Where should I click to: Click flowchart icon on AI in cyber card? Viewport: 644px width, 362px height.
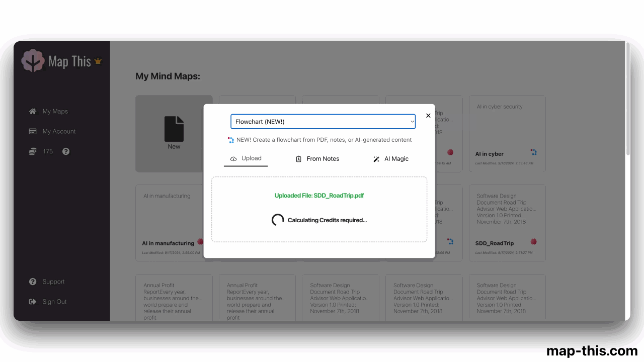click(534, 152)
